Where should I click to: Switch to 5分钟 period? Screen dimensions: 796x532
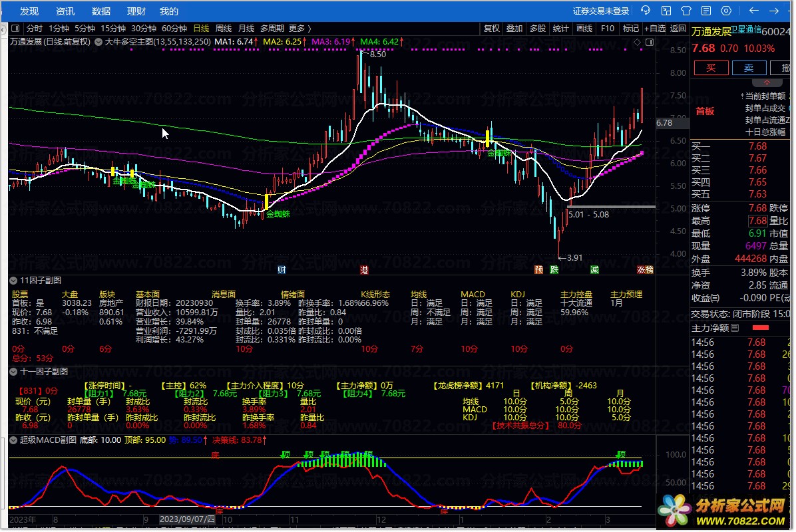pyautogui.click(x=85, y=29)
